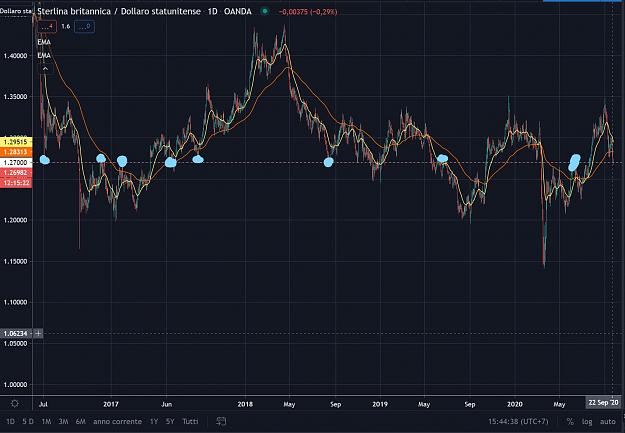
Task: Toggle logarithmic scale with log button
Action: coord(587,421)
